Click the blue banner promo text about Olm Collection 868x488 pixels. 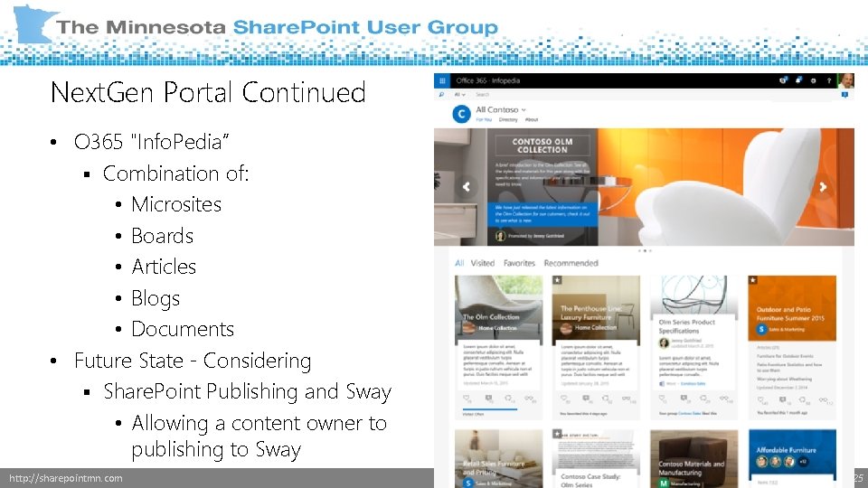coord(542,214)
